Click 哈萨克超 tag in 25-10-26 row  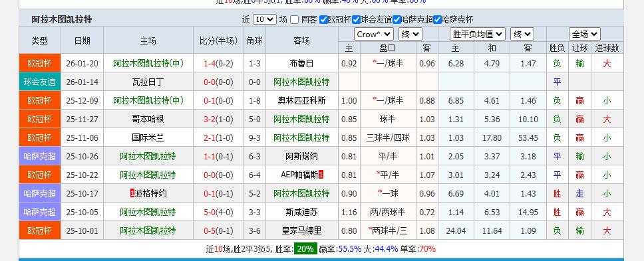[x=40, y=156]
